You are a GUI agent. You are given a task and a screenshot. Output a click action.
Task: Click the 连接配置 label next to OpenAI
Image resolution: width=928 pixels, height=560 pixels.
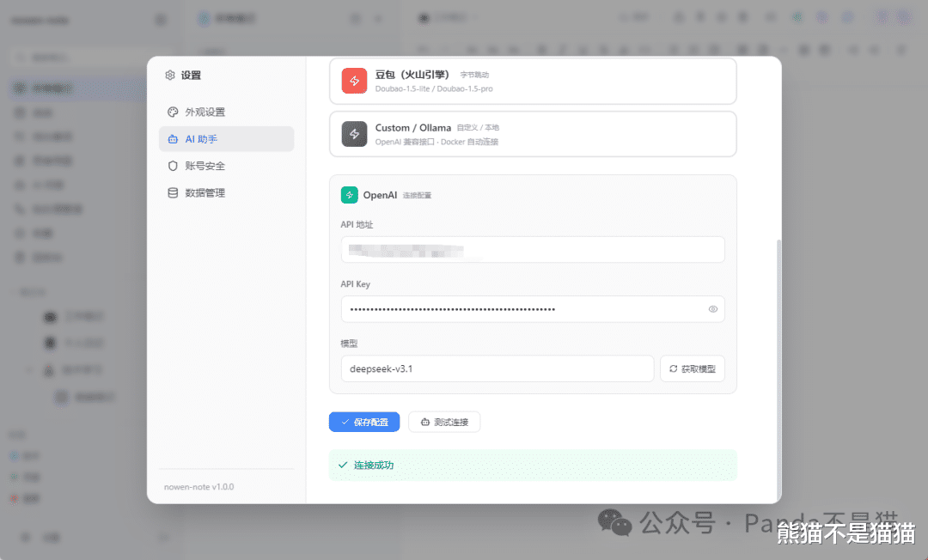point(418,195)
